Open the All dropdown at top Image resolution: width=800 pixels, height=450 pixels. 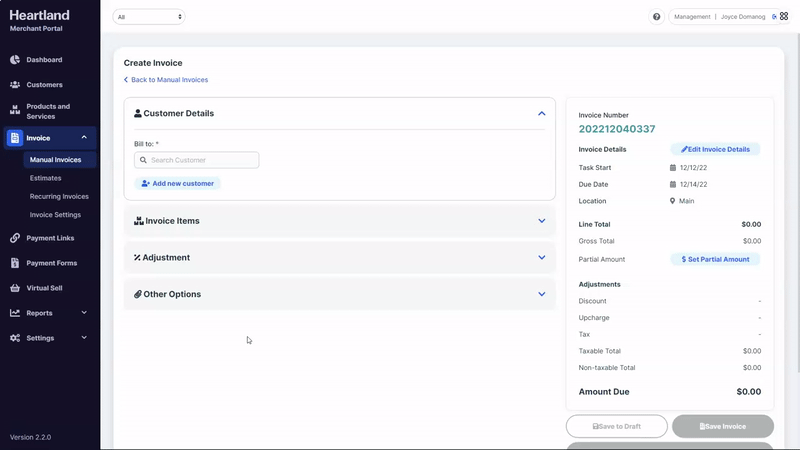click(x=149, y=17)
